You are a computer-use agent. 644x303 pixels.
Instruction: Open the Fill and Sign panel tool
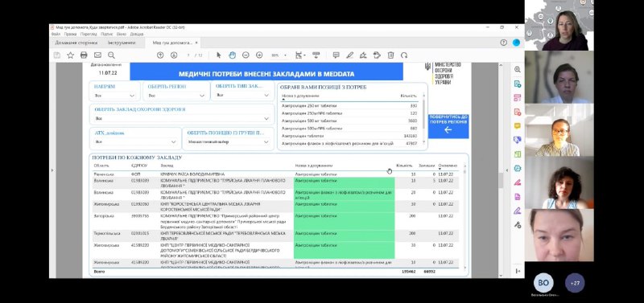point(518,211)
